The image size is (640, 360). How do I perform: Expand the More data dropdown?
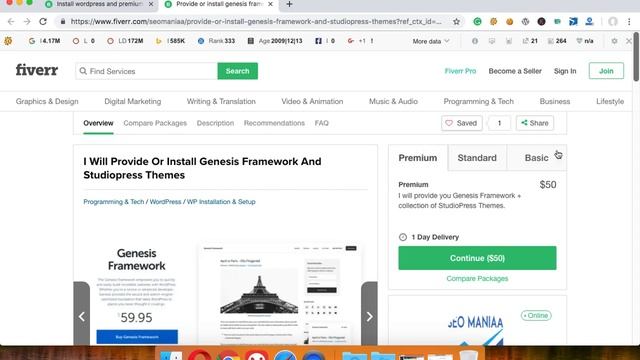tap(431, 41)
